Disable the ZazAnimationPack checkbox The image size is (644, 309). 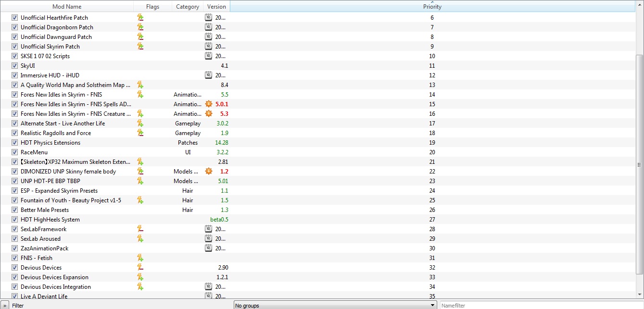pyautogui.click(x=14, y=248)
